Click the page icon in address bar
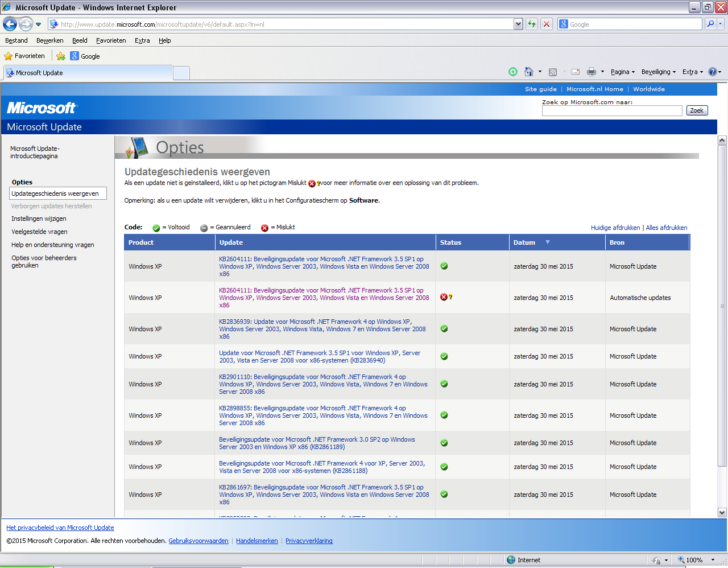Viewport: 728px width, 568px height. pyautogui.click(x=53, y=24)
